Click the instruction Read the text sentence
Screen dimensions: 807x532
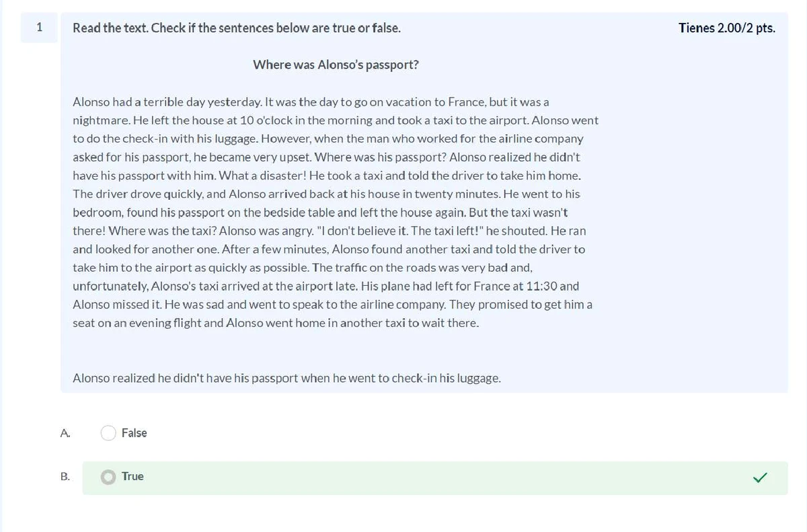pos(237,28)
